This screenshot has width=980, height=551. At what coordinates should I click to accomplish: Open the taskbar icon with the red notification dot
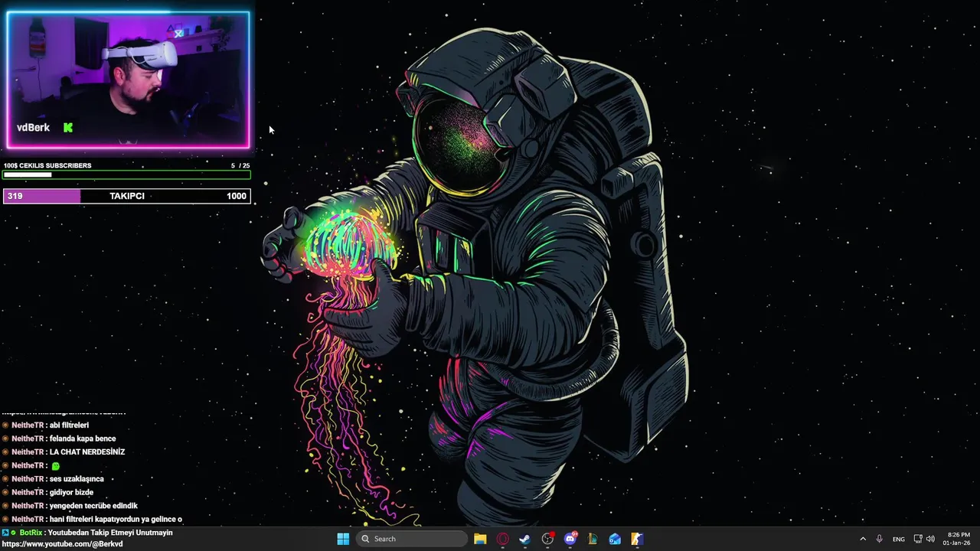(548, 539)
